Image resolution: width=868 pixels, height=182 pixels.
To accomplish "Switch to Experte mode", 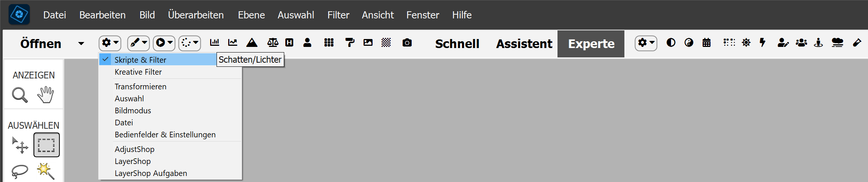I will point(591,44).
